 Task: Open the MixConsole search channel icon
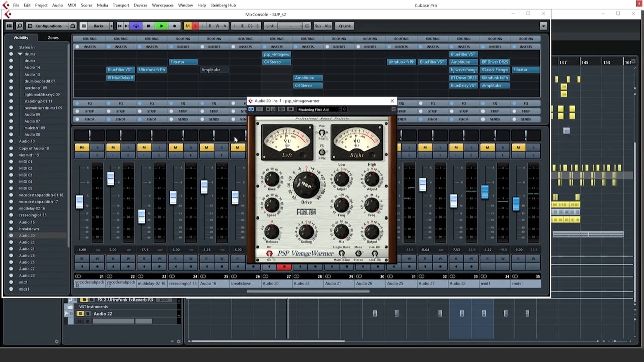click(x=19, y=26)
